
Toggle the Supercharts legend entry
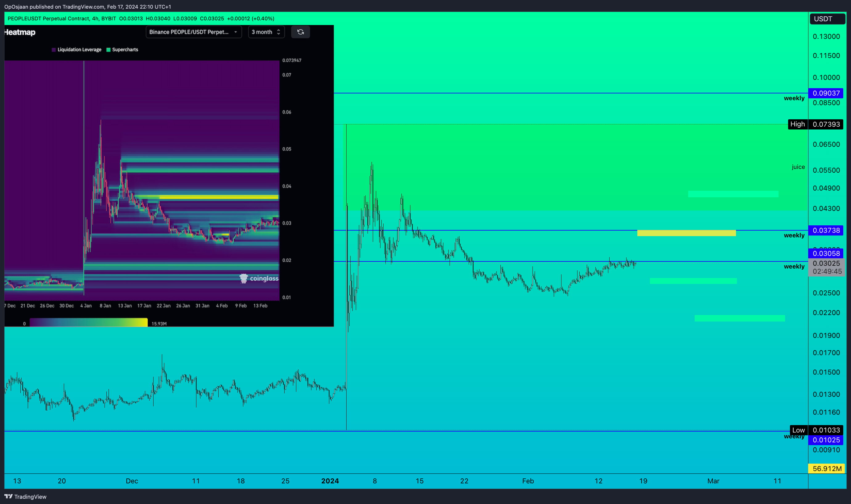[122, 50]
